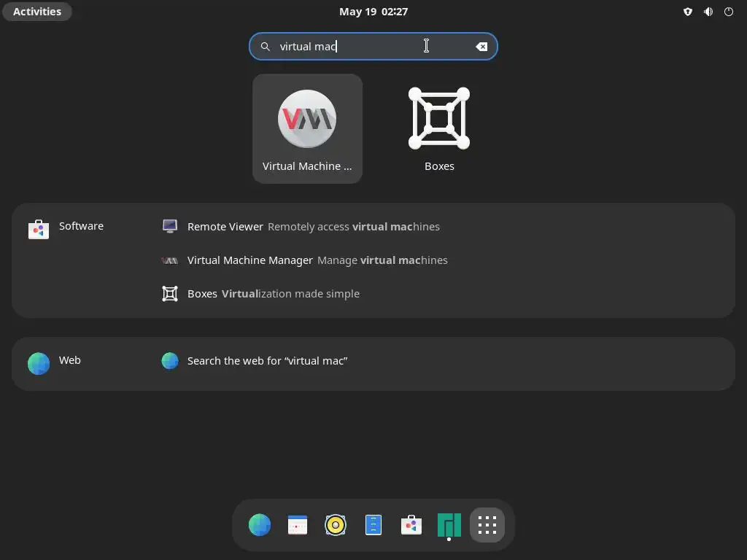Launch web browser from the dock
747x560 pixels.
[260, 525]
